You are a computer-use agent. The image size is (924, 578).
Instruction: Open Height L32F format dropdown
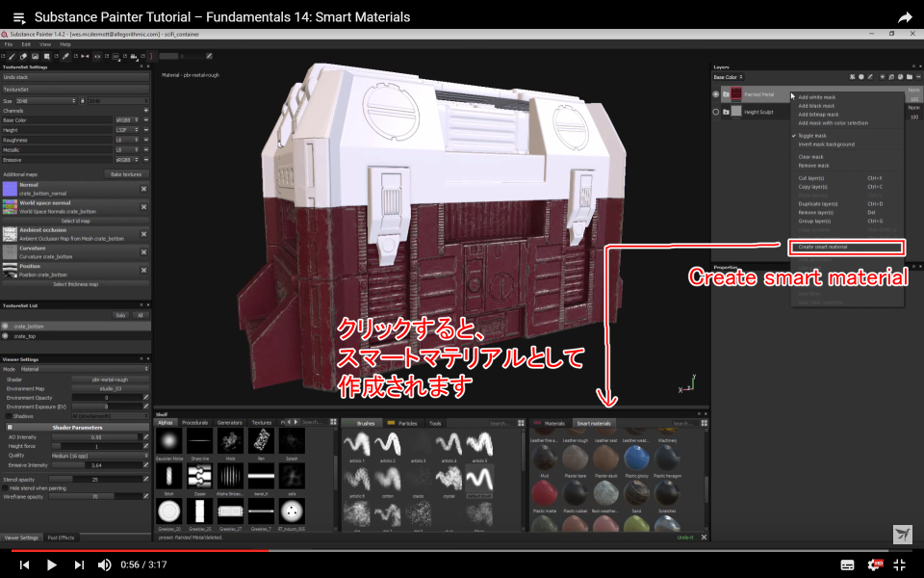coord(127,130)
